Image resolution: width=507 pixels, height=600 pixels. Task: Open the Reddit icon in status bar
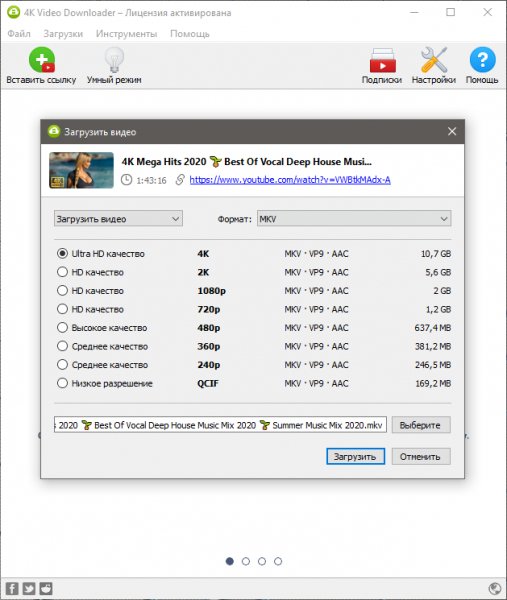tap(46, 589)
